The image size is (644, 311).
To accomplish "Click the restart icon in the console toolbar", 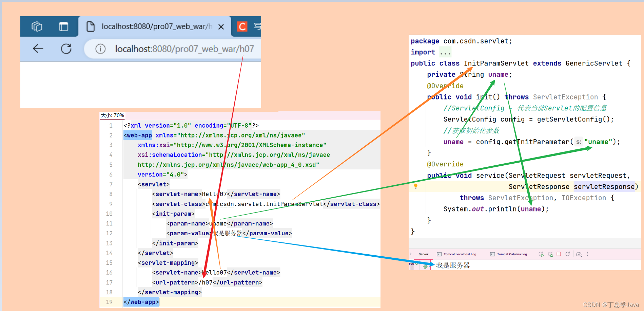I will coord(568,255).
